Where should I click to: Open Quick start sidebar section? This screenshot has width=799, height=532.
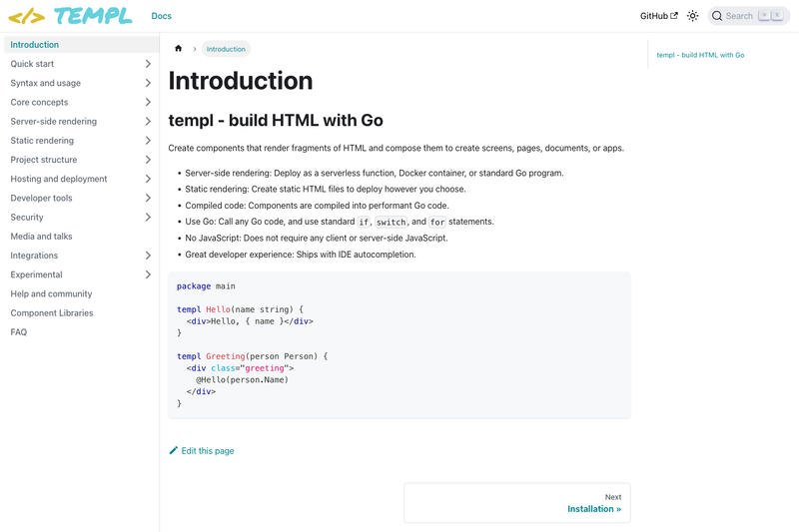32,64
